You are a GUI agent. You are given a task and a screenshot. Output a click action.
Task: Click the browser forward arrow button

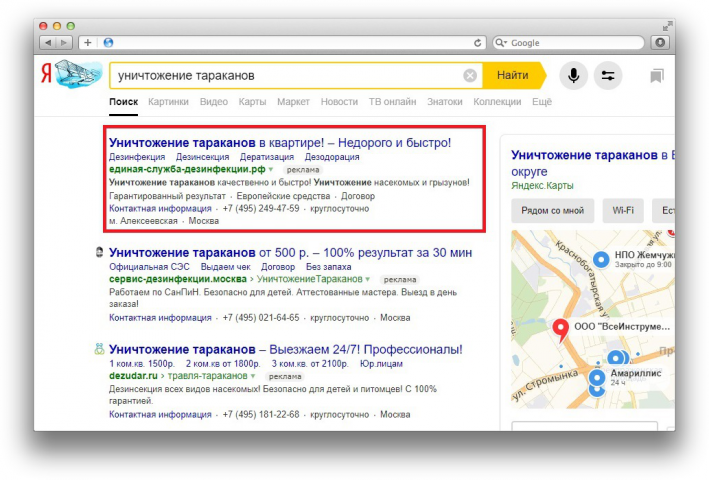(x=64, y=42)
